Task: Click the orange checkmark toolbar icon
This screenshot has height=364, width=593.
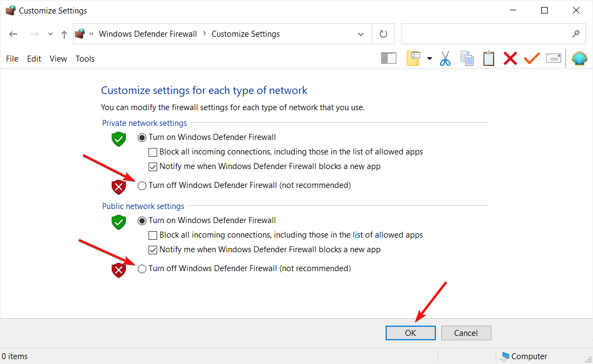Action: click(532, 58)
